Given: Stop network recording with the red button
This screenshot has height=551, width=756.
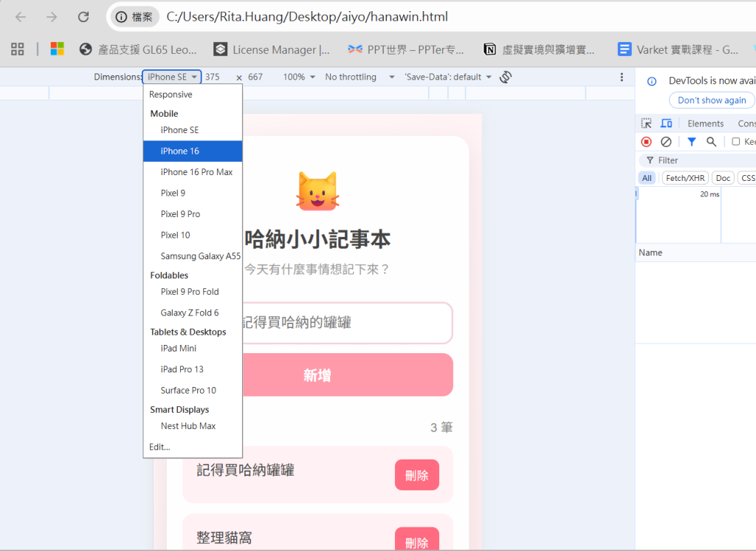Looking at the screenshot, I should pos(646,142).
